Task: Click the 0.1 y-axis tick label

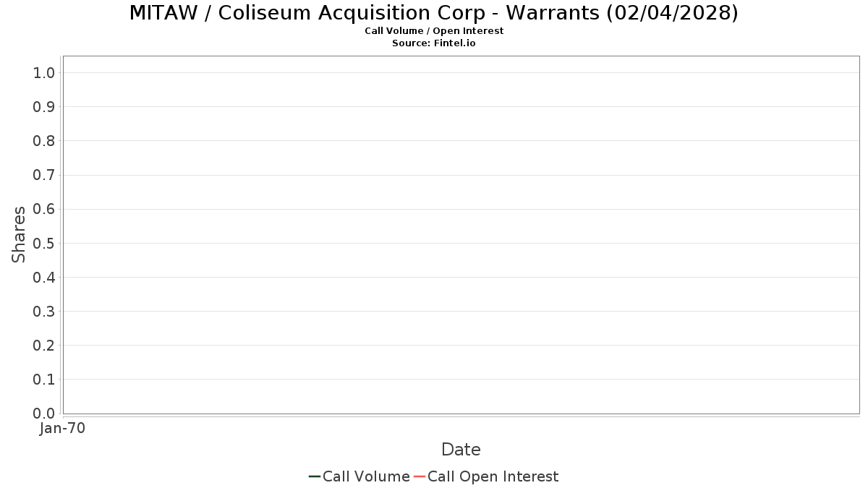Action: tap(44, 380)
